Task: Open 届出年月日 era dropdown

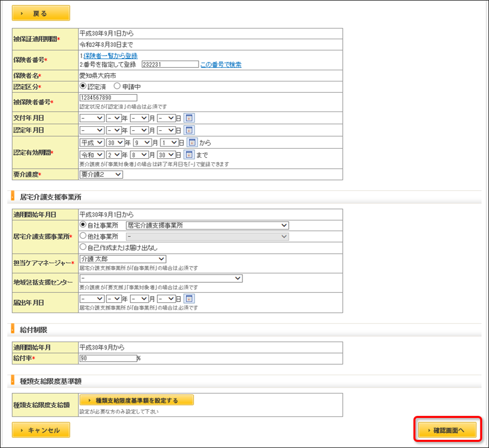Action: coord(92,299)
